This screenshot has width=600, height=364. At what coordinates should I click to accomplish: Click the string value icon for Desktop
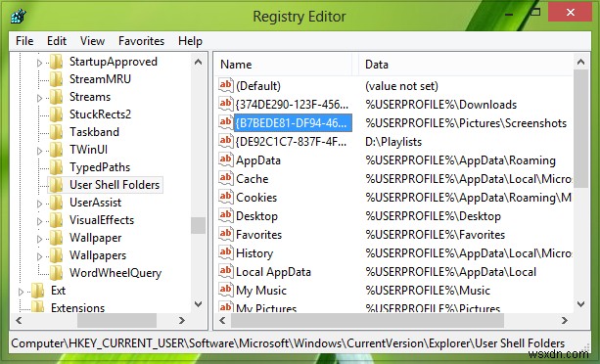coord(226,215)
